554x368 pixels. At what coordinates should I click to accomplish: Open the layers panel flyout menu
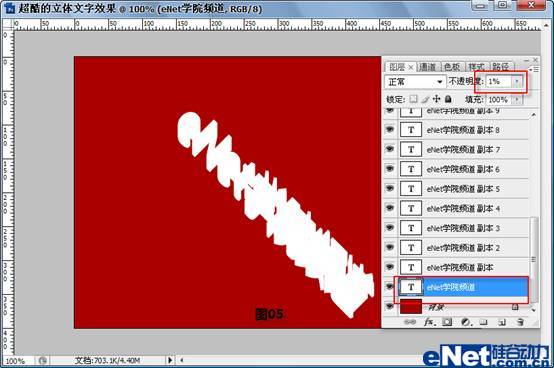point(534,70)
